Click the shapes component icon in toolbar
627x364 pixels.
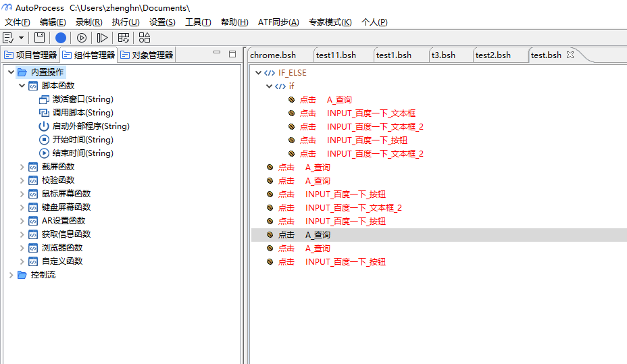[145, 38]
